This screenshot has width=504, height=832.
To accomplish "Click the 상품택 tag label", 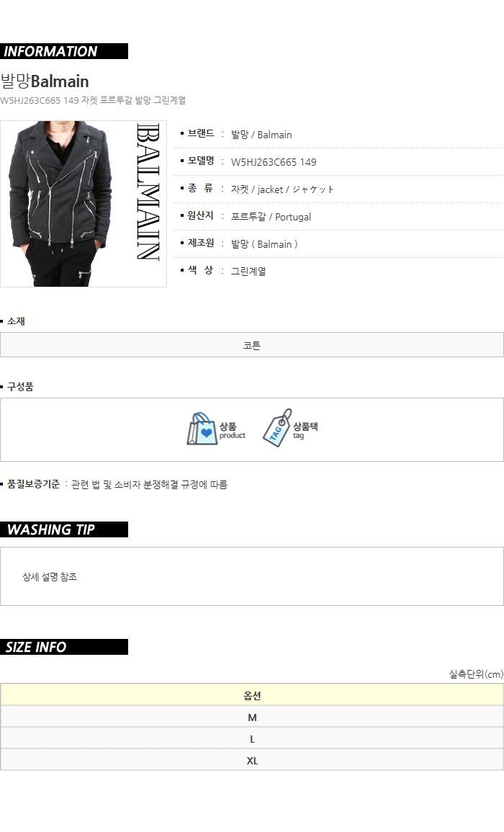I will pyautogui.click(x=305, y=426).
